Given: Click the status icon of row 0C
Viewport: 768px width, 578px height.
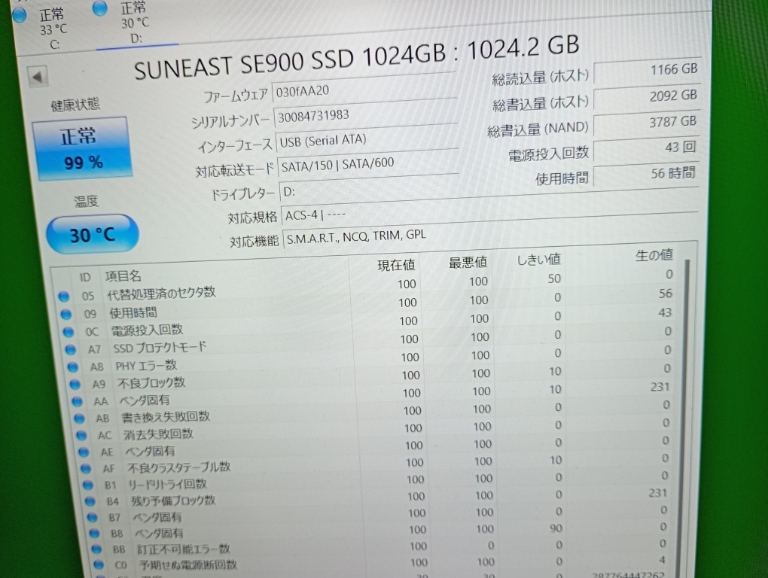Looking at the screenshot, I should [x=69, y=332].
